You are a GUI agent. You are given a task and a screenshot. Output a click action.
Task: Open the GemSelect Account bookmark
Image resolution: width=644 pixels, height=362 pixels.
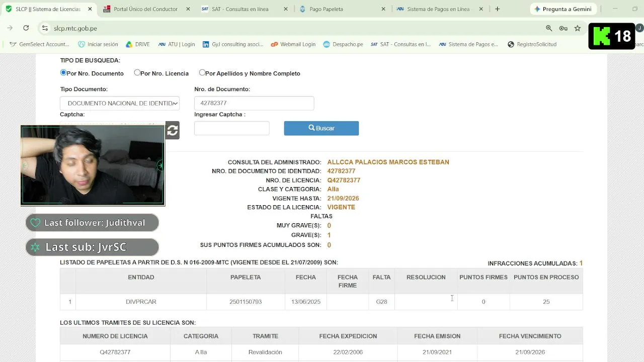39,44
